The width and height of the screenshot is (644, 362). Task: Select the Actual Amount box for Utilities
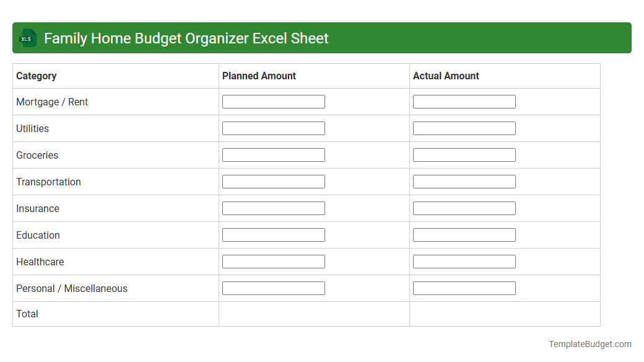tap(464, 128)
